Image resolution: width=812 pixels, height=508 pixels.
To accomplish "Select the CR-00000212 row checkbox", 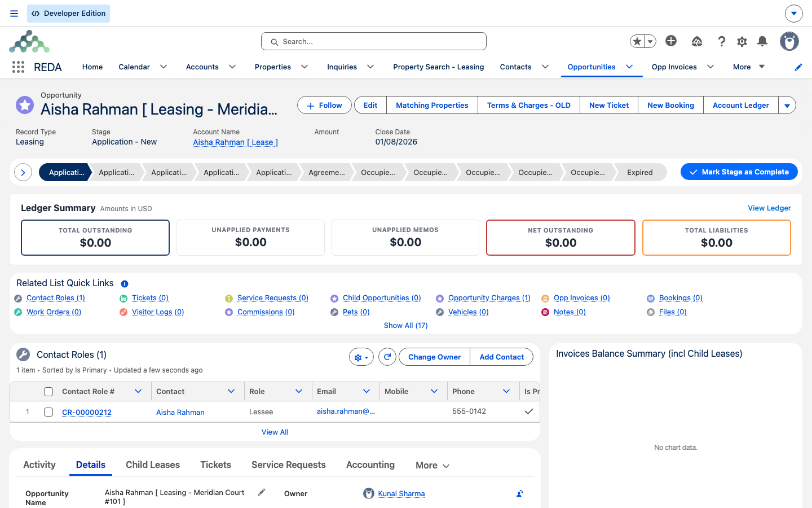I will click(x=48, y=412).
